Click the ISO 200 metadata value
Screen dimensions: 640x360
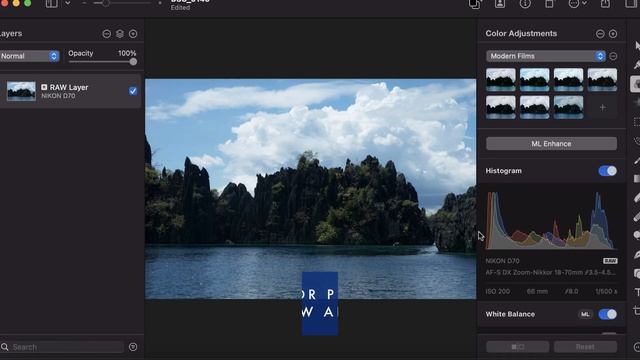pyautogui.click(x=498, y=291)
